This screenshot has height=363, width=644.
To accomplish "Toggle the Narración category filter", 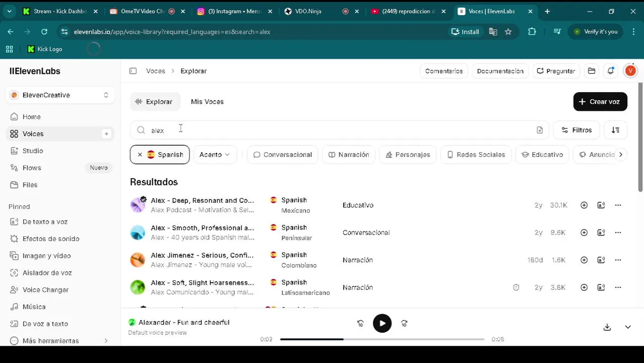I will 349,155.
